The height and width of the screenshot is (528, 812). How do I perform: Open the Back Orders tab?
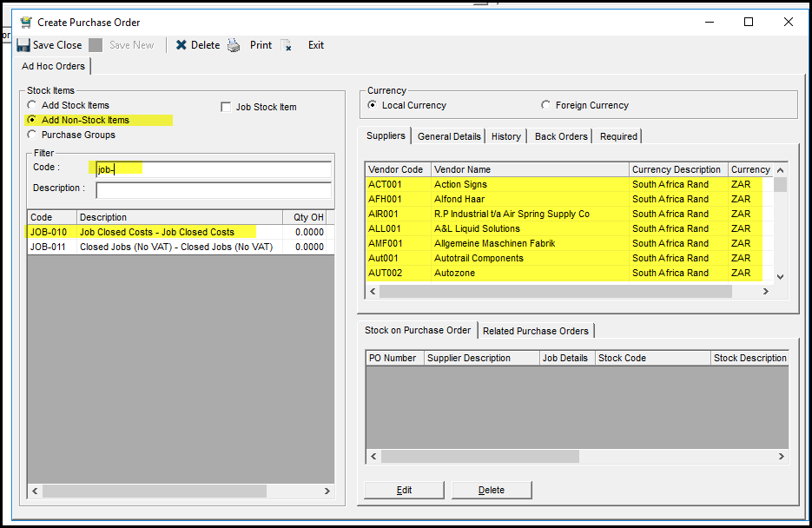(561, 136)
